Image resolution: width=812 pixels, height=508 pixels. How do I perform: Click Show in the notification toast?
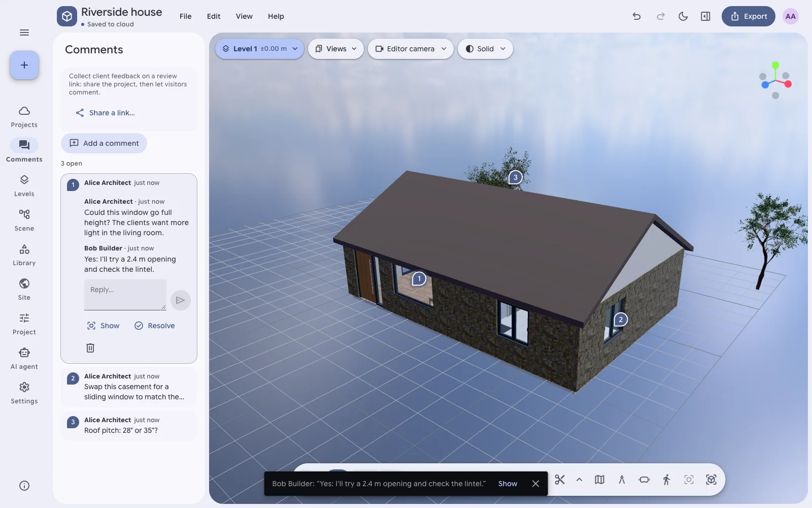[507, 484]
